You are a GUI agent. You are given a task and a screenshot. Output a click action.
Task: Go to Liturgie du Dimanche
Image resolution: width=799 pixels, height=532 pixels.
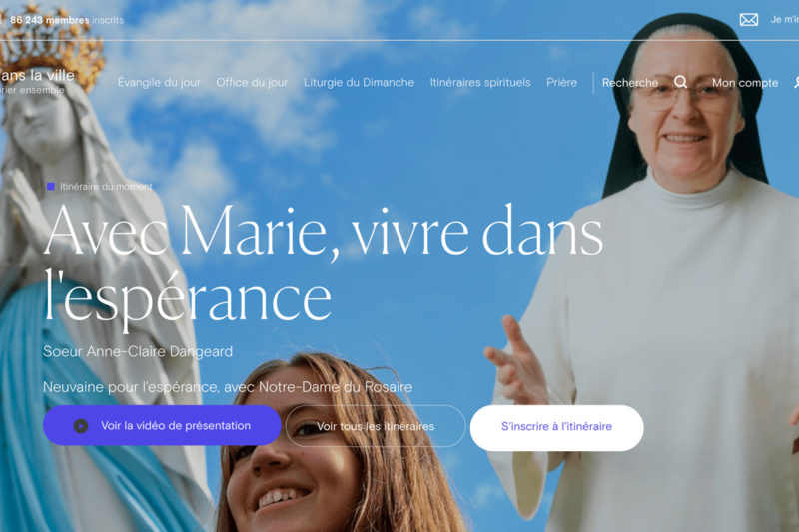[359, 83]
